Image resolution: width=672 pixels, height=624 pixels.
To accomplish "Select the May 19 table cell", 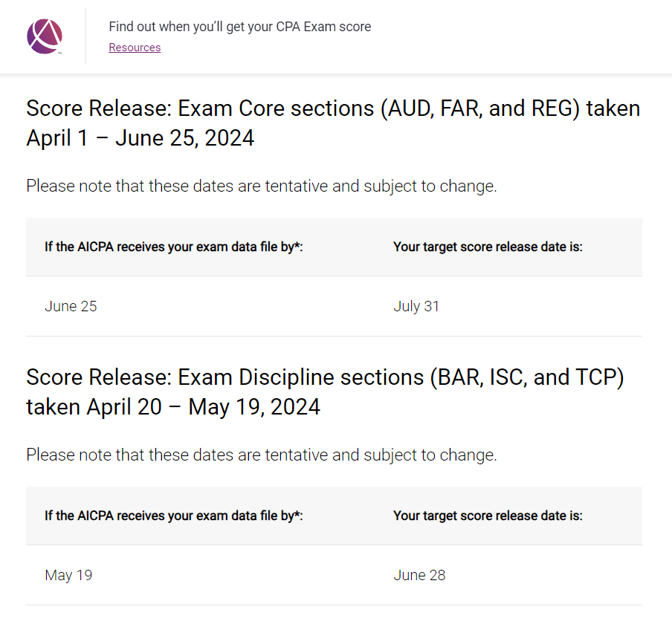I will coord(68,575).
